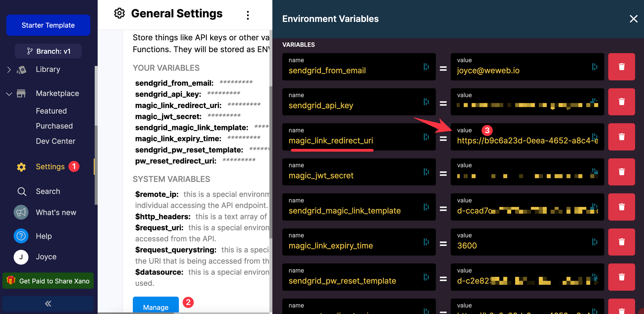Click the magic_link_expiry_time value 3600 field
Image resolution: width=644 pixels, height=314 pixels.
pyautogui.click(x=522, y=245)
